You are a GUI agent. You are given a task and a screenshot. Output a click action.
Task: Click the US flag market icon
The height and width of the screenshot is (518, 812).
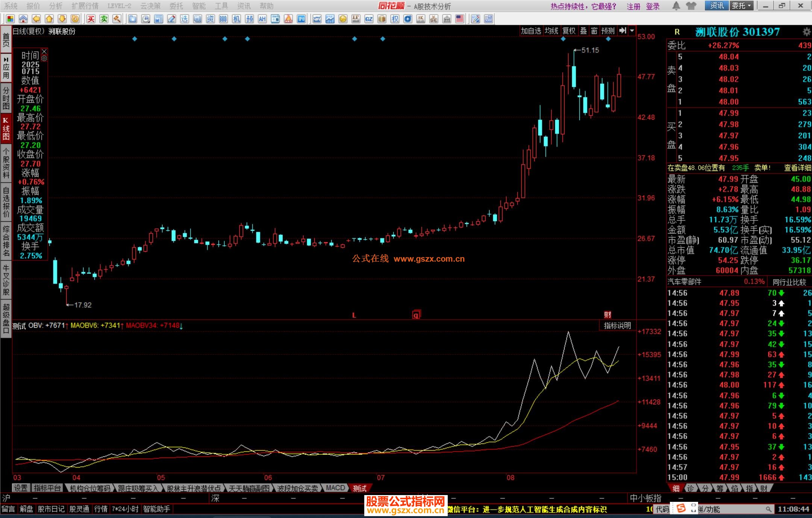click(459, 19)
